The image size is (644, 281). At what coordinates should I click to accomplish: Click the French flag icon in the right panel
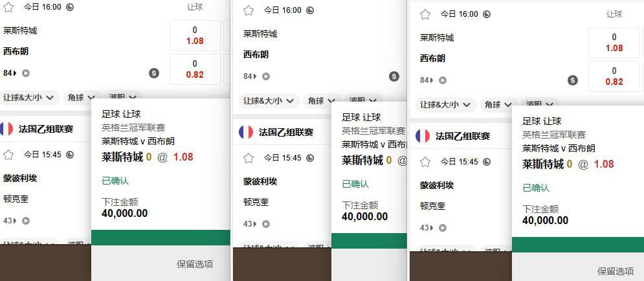[423, 136]
